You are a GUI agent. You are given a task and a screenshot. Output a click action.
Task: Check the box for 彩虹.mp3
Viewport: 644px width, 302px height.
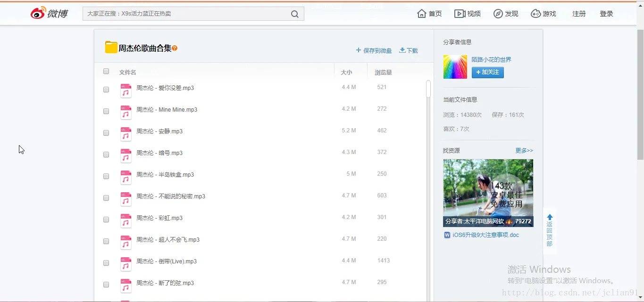coord(106,220)
